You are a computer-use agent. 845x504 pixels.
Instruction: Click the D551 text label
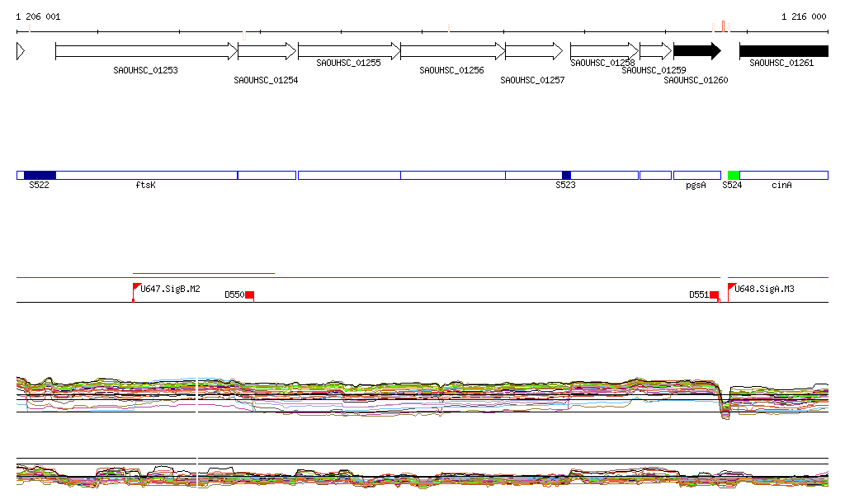tap(699, 295)
